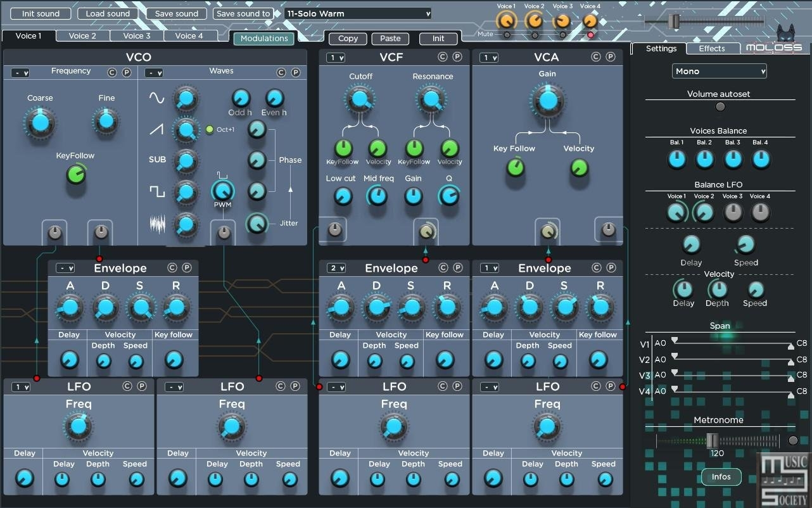
Task: Click the VCF Cutoff knob
Action: 360,99
